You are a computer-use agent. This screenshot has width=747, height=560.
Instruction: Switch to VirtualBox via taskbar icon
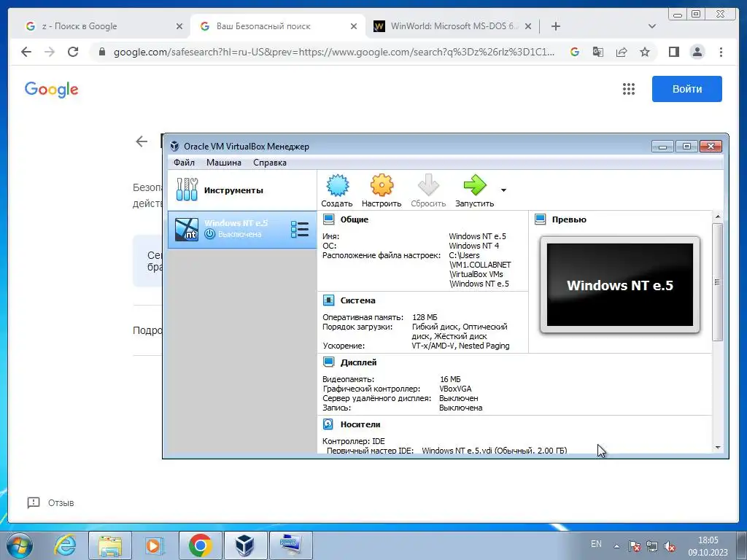point(245,545)
